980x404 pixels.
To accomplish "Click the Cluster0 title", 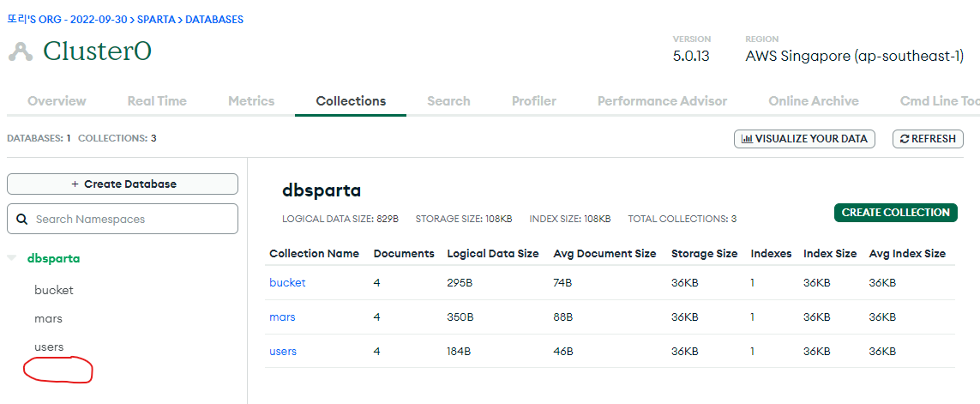I will 98,51.
